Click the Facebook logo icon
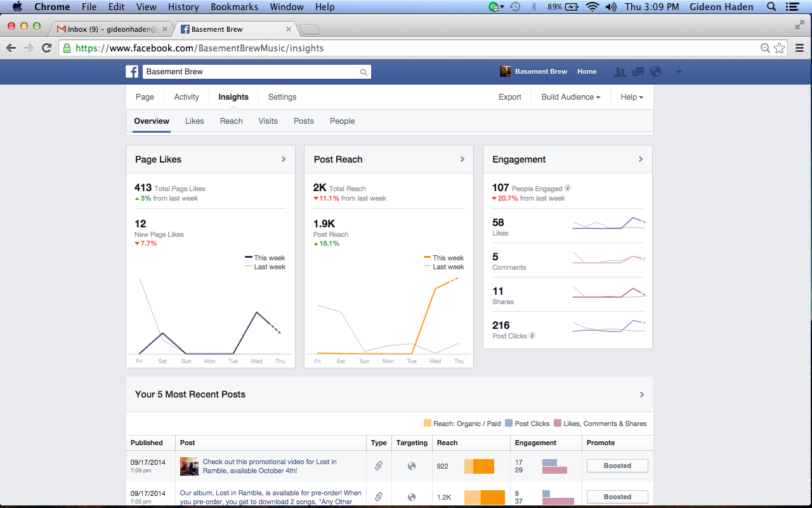Image resolution: width=812 pixels, height=508 pixels. 132,72
